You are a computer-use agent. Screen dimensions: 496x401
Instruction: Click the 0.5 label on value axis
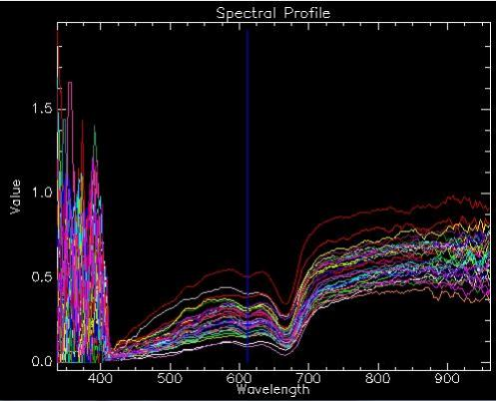tap(42, 277)
